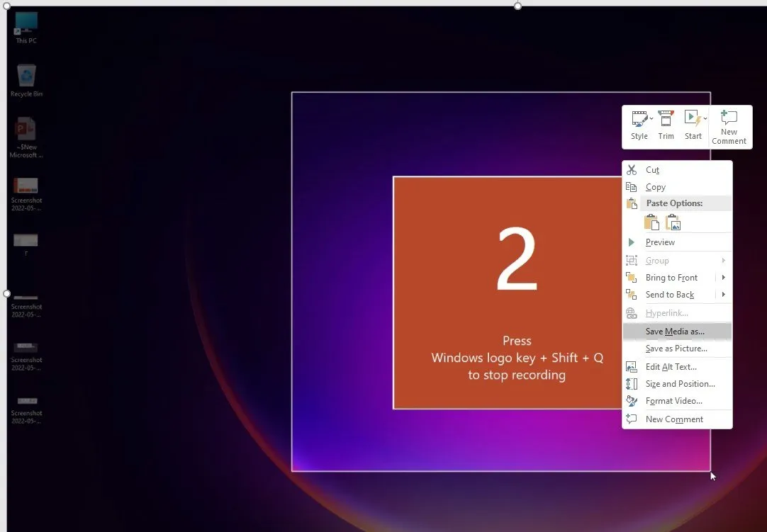This screenshot has height=532, width=767.
Task: Choose the Paste as Picture icon
Action: (673, 223)
